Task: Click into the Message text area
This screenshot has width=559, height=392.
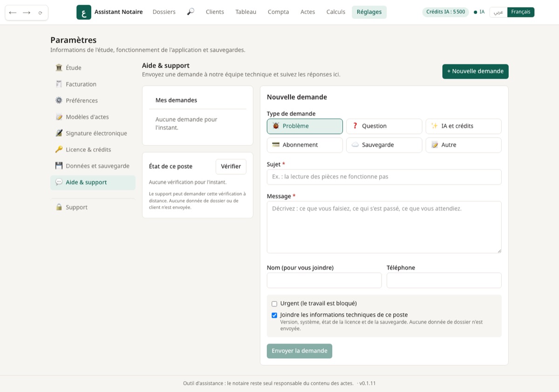Action: (384, 227)
